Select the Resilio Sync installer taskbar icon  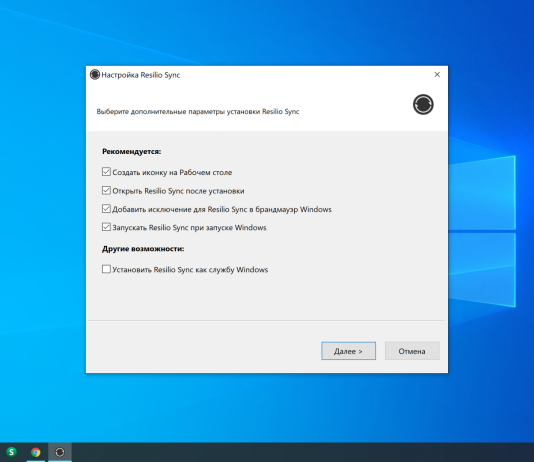(60, 452)
